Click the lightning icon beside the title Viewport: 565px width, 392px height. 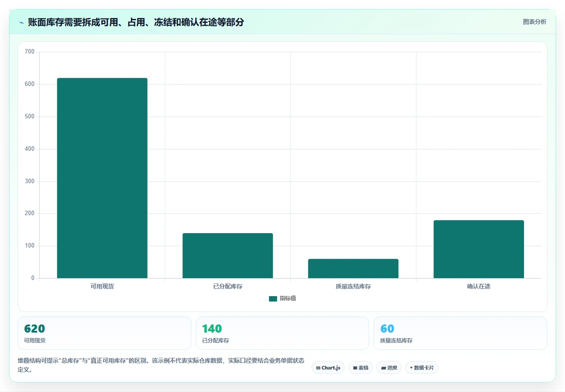(x=21, y=22)
